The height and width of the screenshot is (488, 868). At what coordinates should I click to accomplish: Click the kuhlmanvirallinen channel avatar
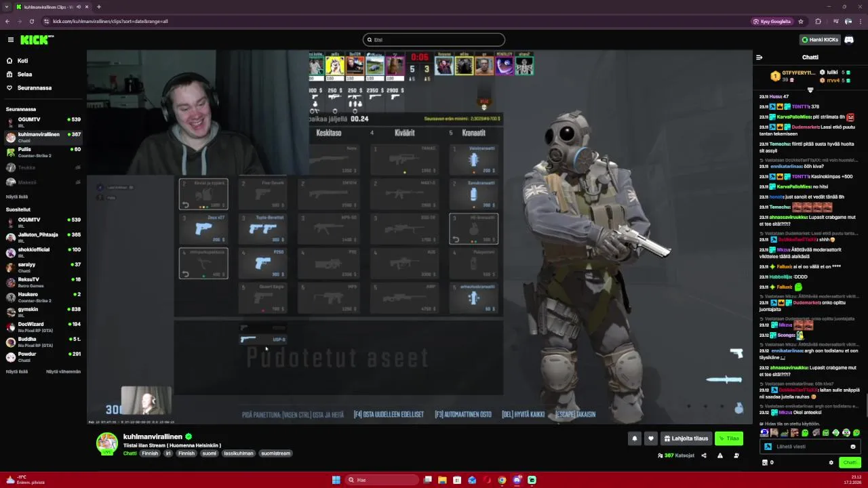point(106,443)
